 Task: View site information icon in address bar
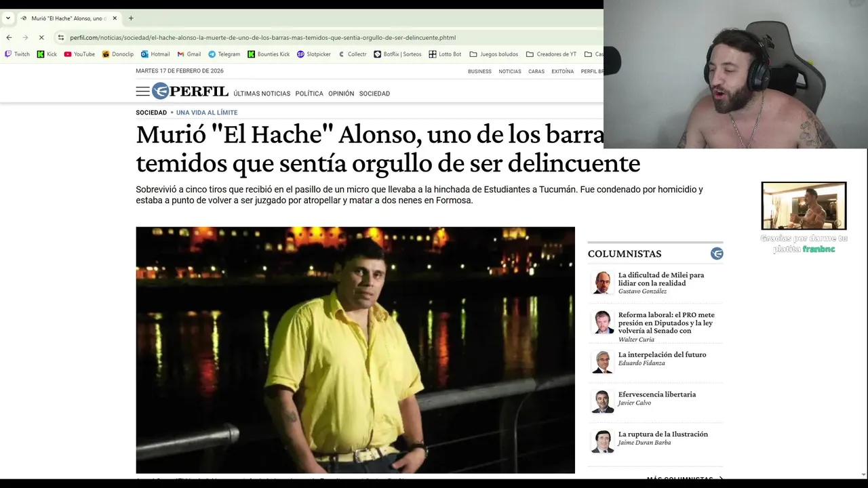[61, 37]
